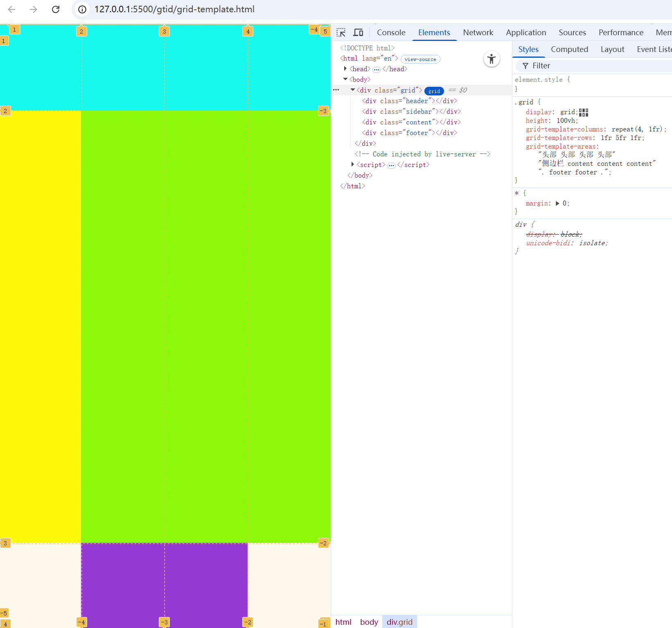This screenshot has height=628, width=672.
Task: Click the repeat(4, 1fr) columns value
Action: (637, 129)
